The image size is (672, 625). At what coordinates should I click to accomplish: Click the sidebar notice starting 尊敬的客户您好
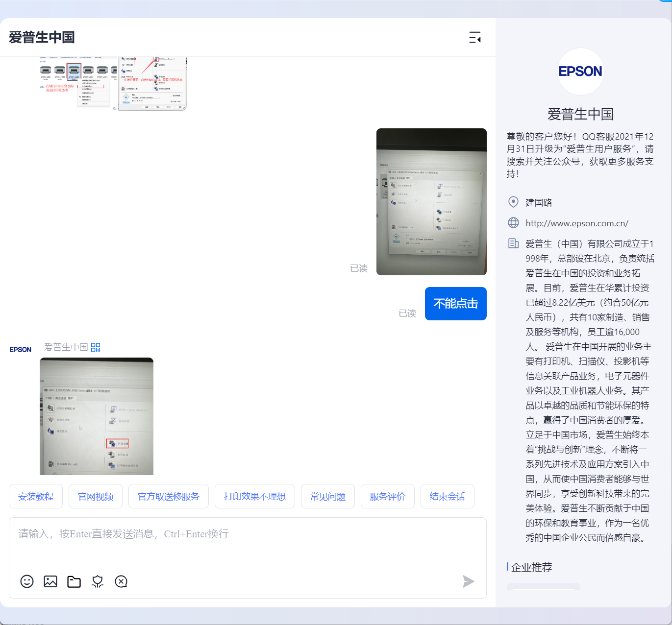(x=580, y=155)
